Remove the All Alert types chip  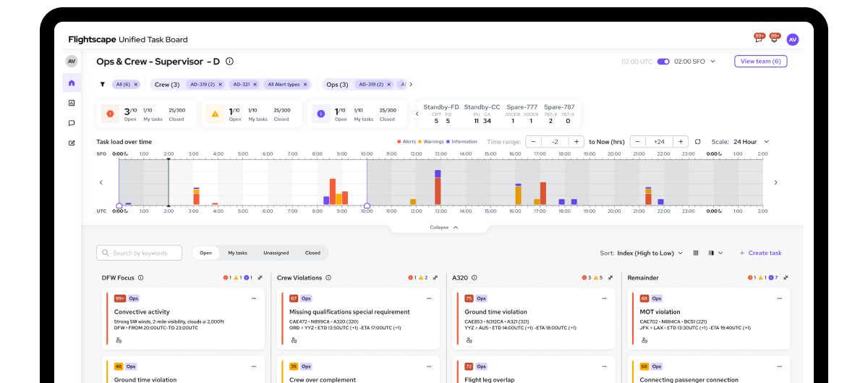[x=306, y=84]
